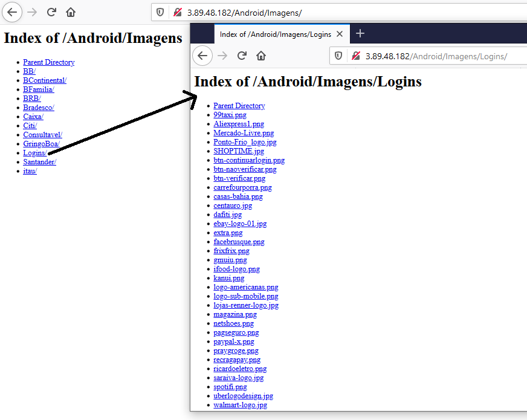This screenshot has height=420, width=527.
Task: Click the home icon in the Logins window
Action: pos(261,56)
